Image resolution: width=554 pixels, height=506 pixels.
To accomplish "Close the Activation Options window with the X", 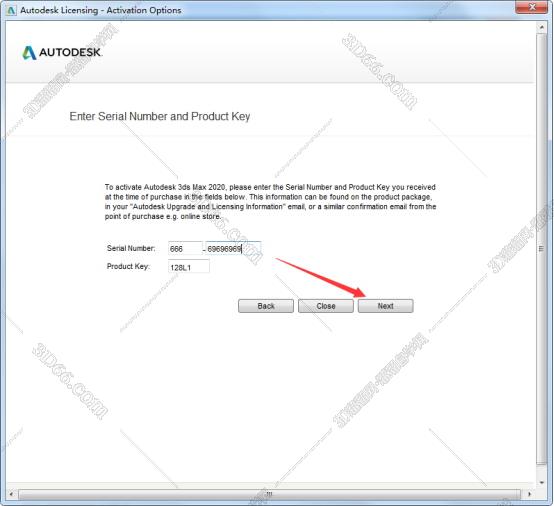I will click(532, 7).
